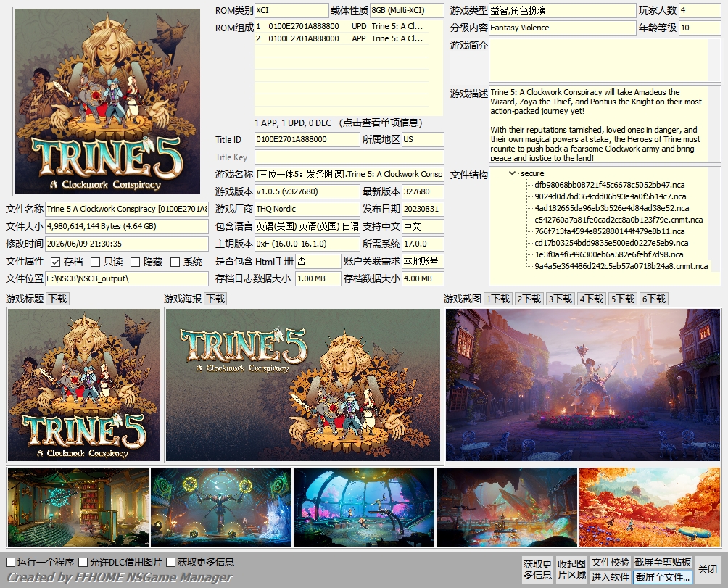Click the 截屏至剪贴板 button
This screenshot has height=588, width=728.
[x=663, y=562]
